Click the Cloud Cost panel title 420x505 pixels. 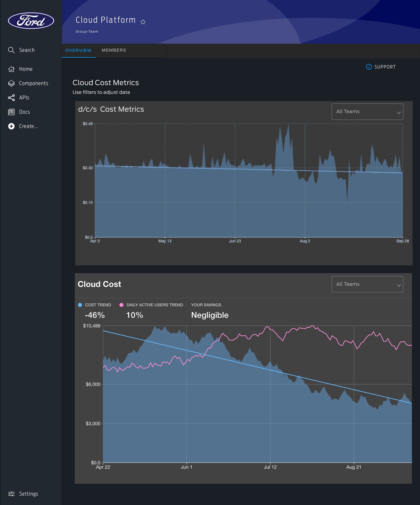tap(99, 284)
